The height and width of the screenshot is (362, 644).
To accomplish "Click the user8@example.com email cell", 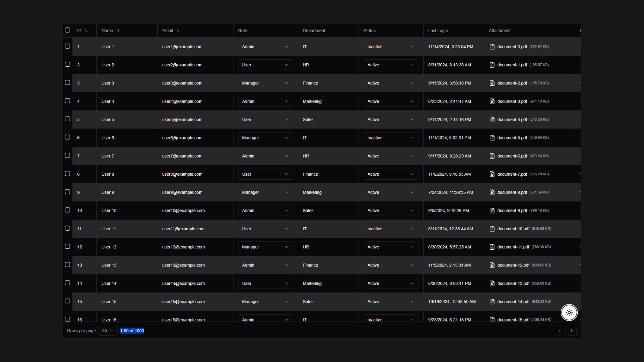I will click(x=182, y=174).
